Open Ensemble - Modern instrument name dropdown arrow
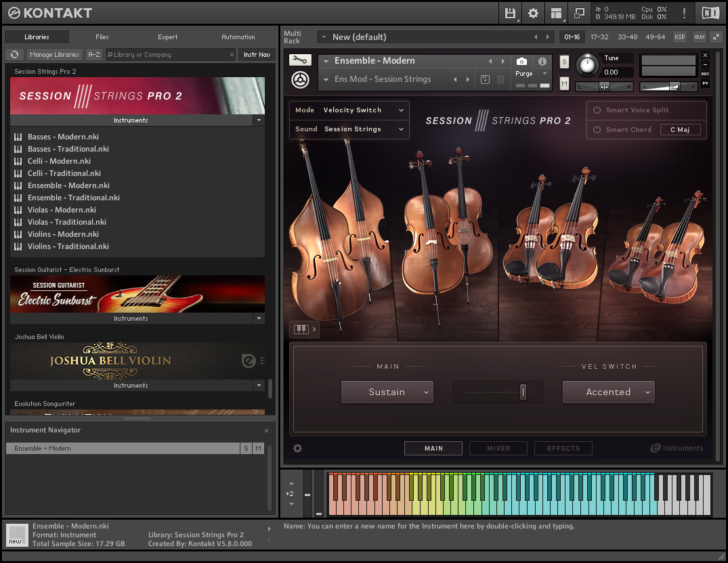 click(326, 61)
